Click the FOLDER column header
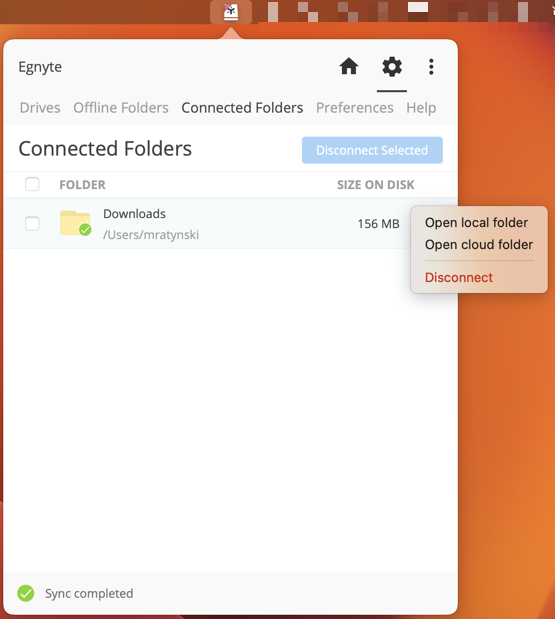 point(82,185)
